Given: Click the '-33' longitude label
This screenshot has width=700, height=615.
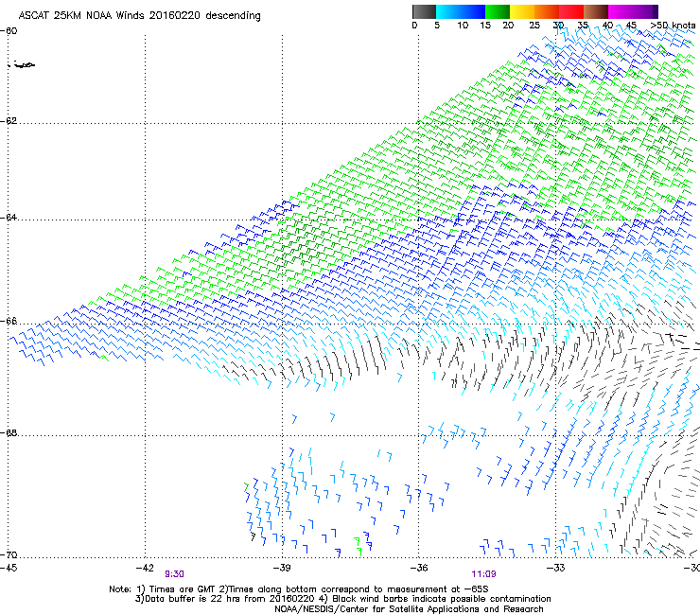Looking at the screenshot, I should (x=556, y=568).
